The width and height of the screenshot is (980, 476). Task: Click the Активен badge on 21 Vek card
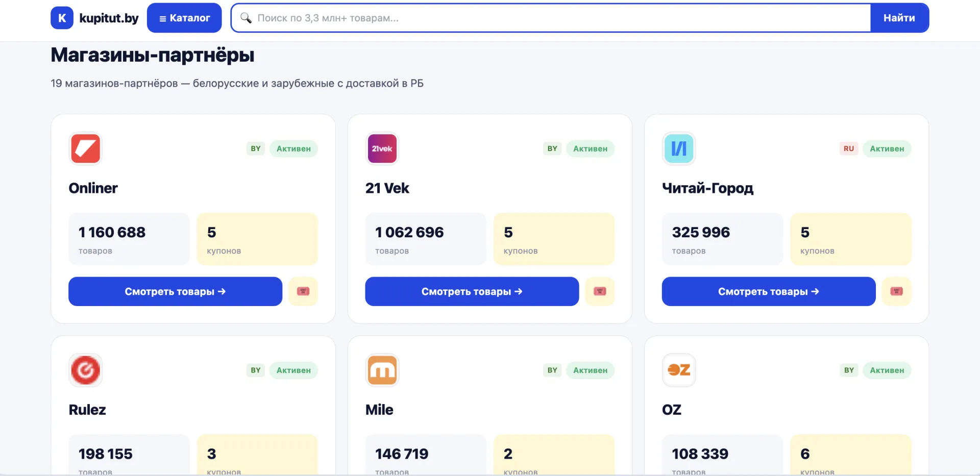tap(590, 148)
